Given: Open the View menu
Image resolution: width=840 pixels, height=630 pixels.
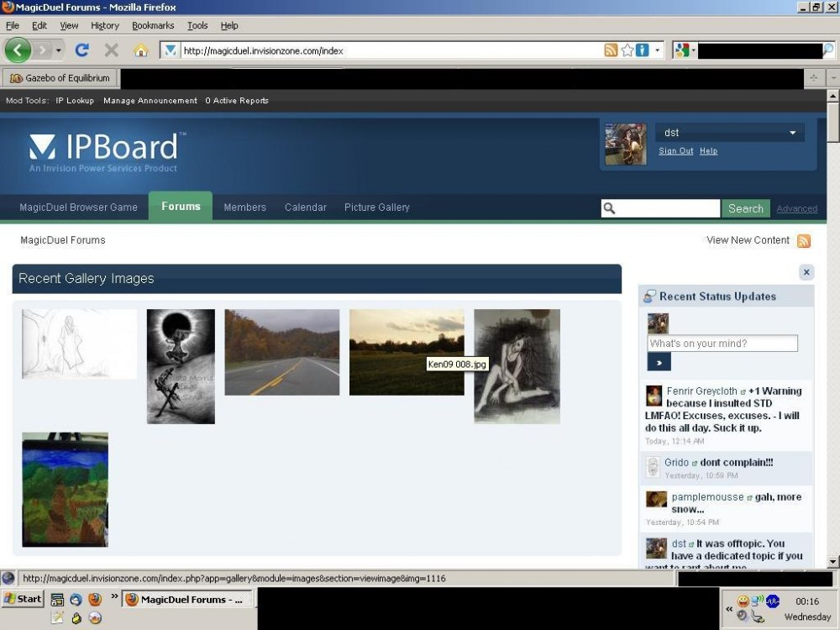Looking at the screenshot, I should tap(69, 25).
